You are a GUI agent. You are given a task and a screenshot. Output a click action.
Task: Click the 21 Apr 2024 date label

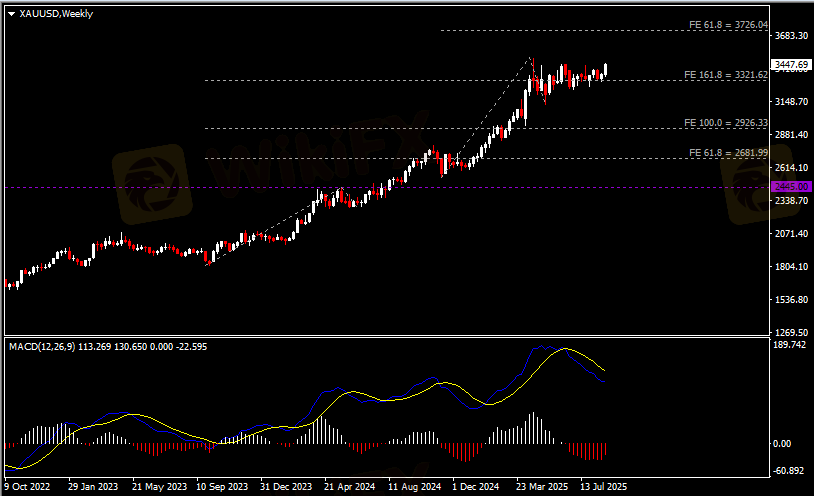tap(349, 487)
